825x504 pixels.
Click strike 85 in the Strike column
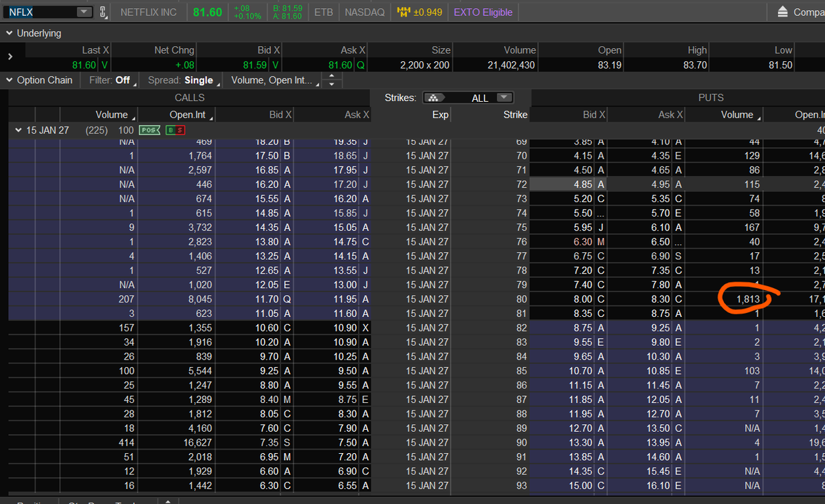tap(521, 371)
